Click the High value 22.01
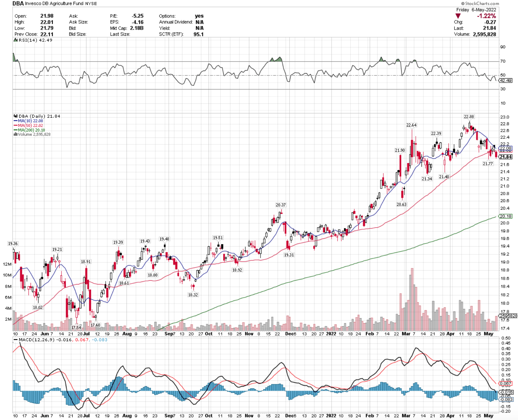The height and width of the screenshot is (420, 518). pos(47,22)
